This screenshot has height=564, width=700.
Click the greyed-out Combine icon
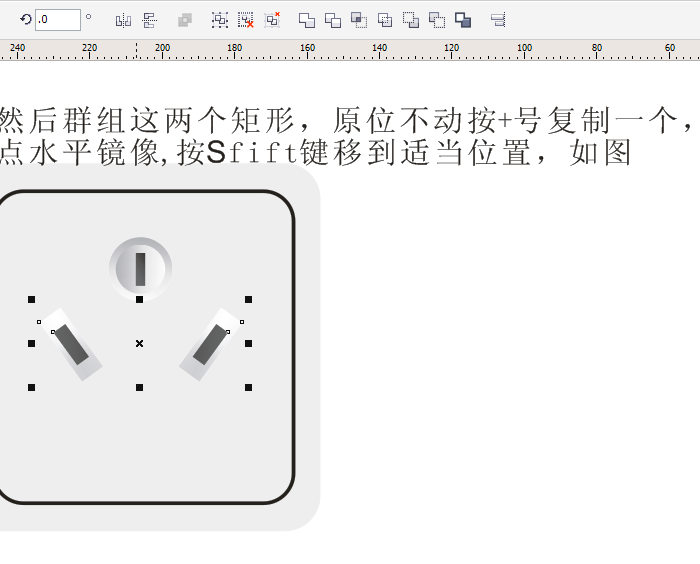185,20
